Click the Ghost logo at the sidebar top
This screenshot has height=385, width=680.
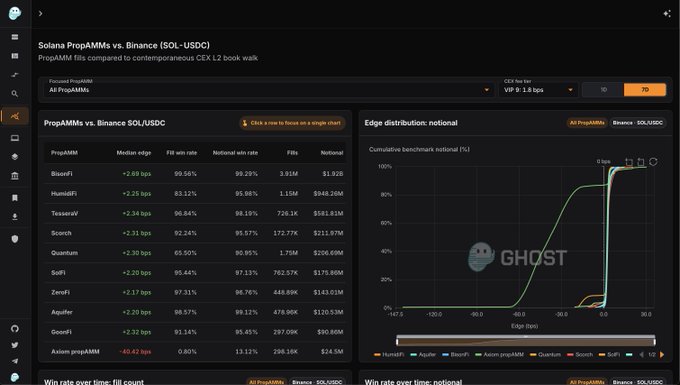coord(15,13)
